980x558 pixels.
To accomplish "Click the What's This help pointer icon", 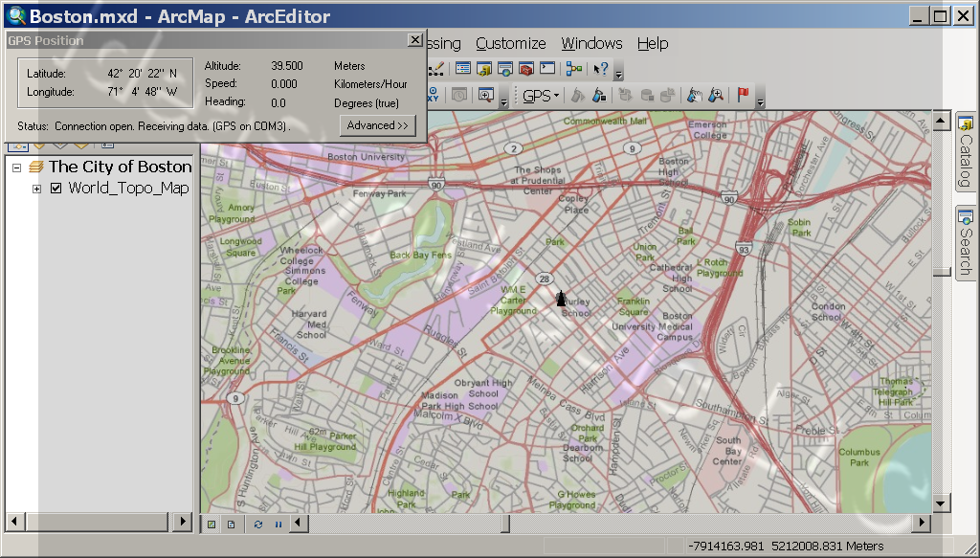I will 601,69.
